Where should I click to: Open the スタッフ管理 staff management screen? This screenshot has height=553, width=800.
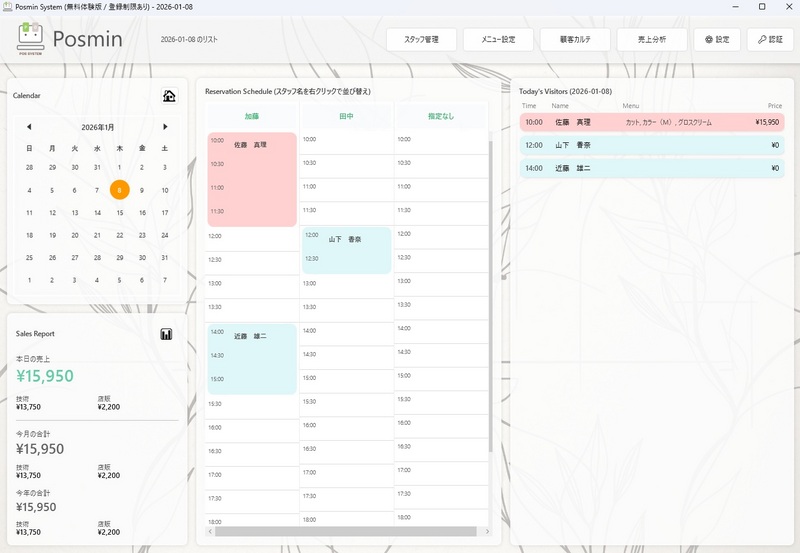tap(421, 40)
